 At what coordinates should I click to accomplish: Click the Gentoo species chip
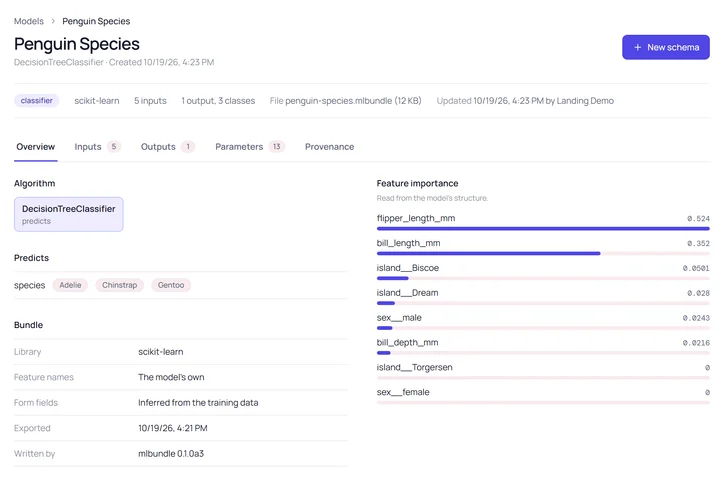pos(171,285)
